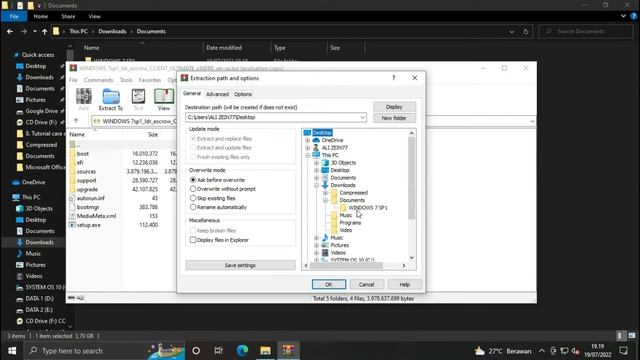Open Microsoft Edge from taskbar
The height and width of the screenshot is (360, 640).
click(242, 350)
